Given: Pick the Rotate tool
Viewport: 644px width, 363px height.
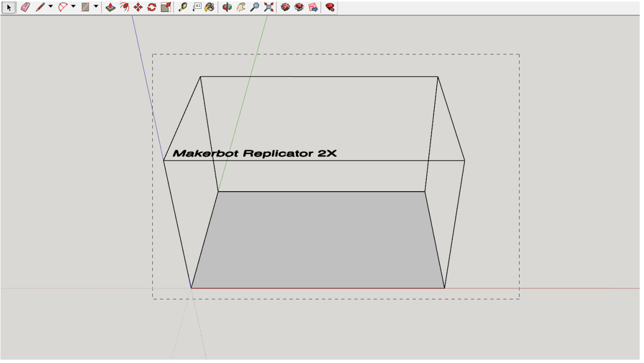Looking at the screenshot, I should pyautogui.click(x=152, y=7).
